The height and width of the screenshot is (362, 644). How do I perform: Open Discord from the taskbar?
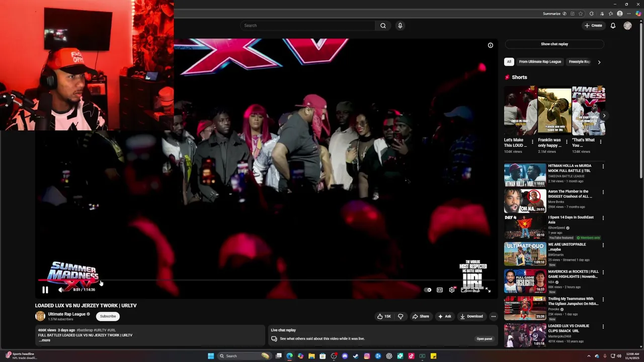click(345, 356)
